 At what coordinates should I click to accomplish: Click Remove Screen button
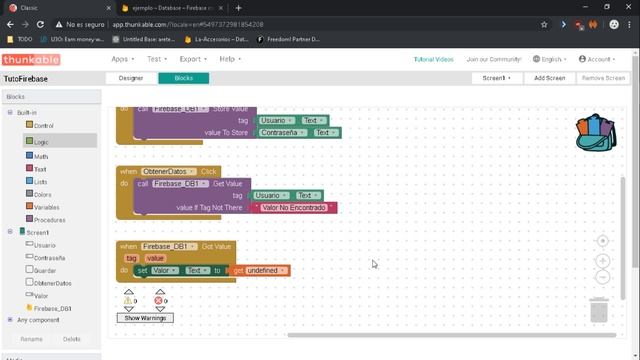click(603, 78)
